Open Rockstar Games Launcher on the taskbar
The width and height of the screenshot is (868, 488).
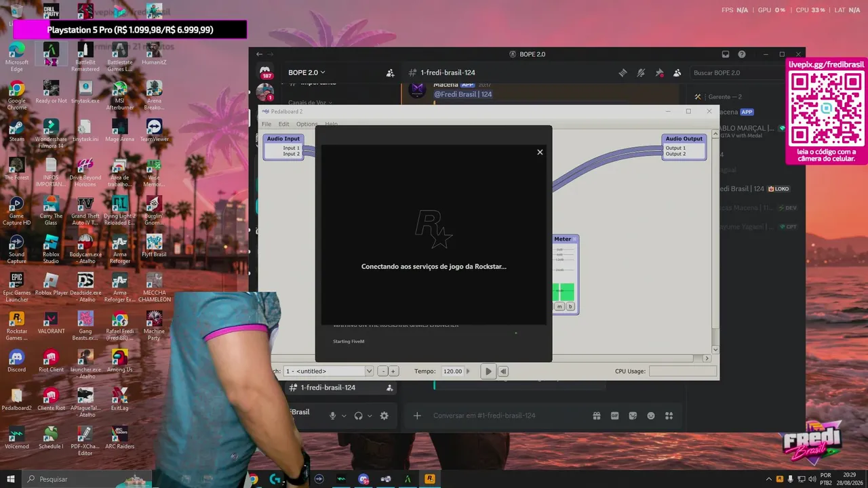(429, 479)
